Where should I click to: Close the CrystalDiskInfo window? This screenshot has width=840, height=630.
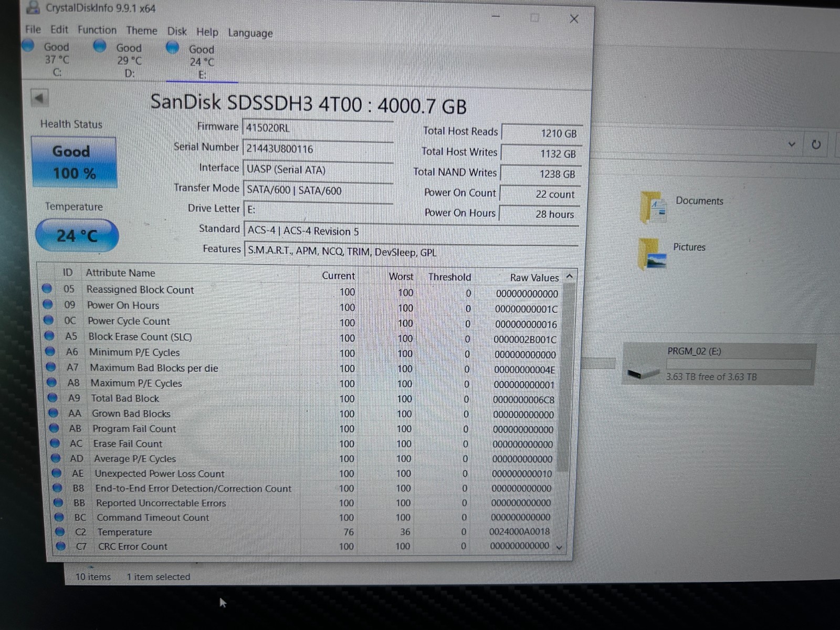(x=574, y=19)
